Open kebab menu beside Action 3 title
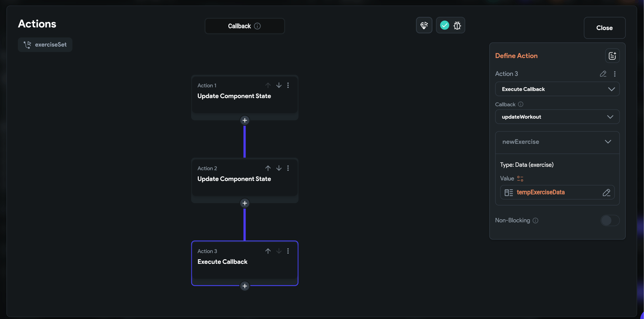The image size is (644, 319). [x=615, y=74]
